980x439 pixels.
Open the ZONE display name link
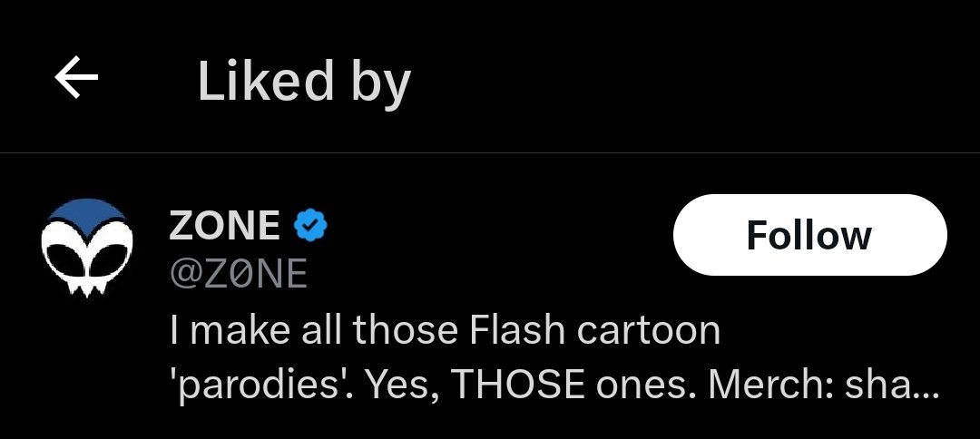click(x=224, y=226)
